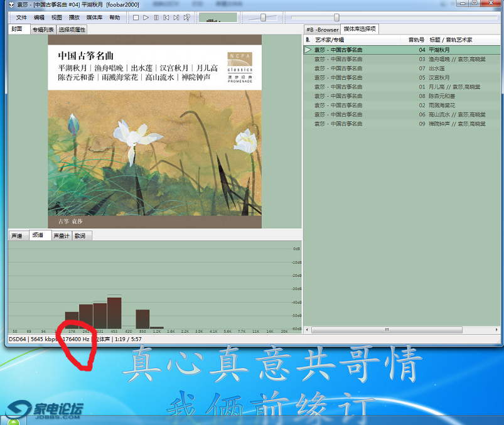Screen dimensions: 504x425
Task: Switch to the 声谱 visualization tab
Action: pos(17,236)
